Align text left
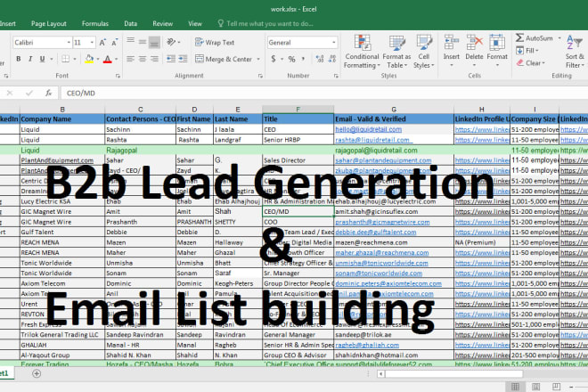This screenshot has width=588, height=392. click(x=130, y=59)
